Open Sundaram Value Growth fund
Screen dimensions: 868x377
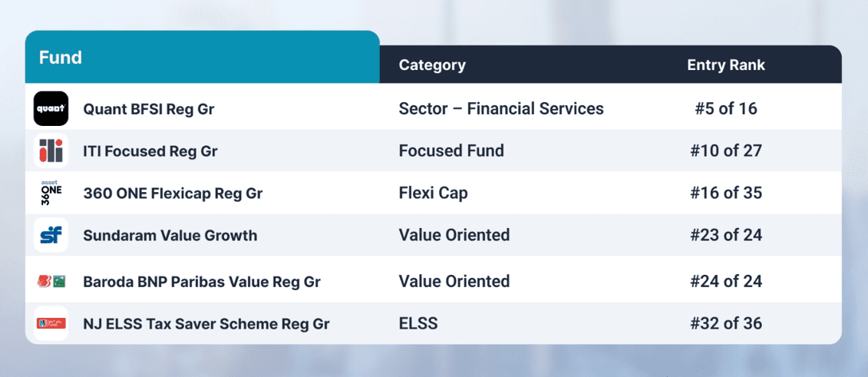point(170,235)
